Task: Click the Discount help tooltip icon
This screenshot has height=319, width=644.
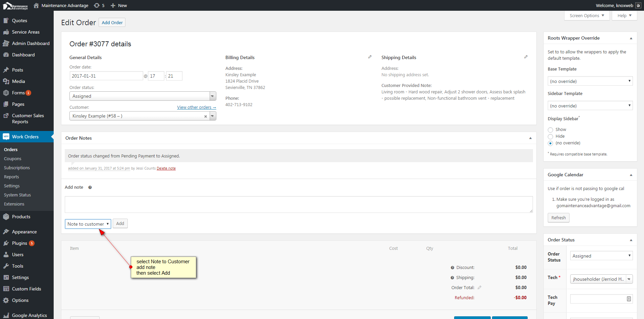Action: click(x=452, y=268)
